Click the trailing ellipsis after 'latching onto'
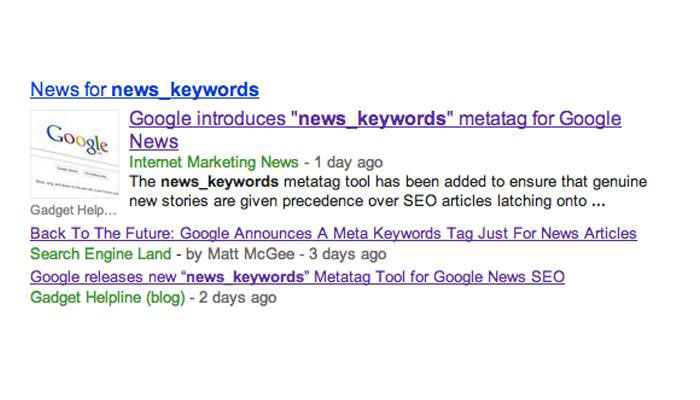 tap(598, 201)
